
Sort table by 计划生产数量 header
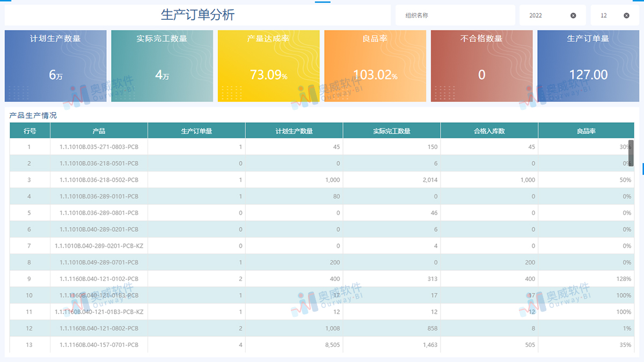pos(294,130)
